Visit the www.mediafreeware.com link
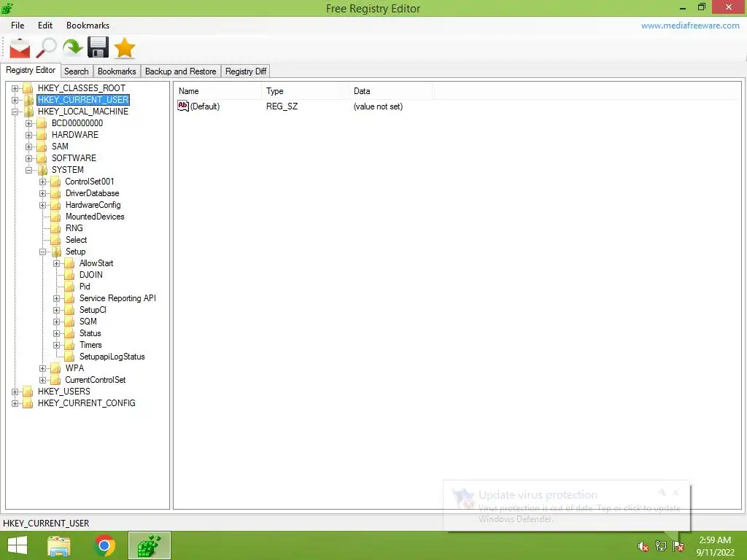747x560 pixels. point(690,26)
